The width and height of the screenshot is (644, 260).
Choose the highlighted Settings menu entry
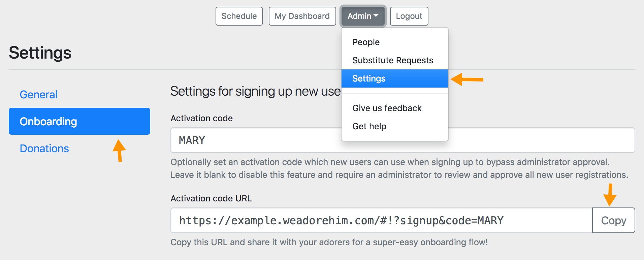(369, 78)
